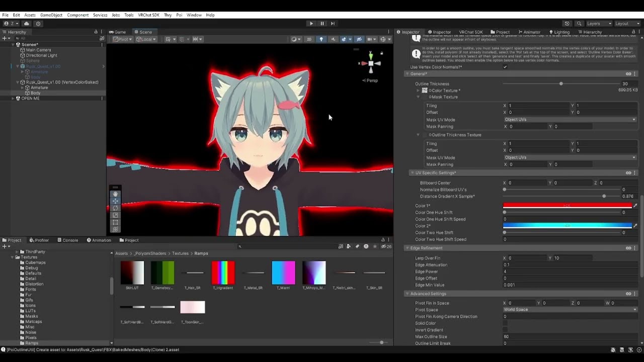
Task: Select the T_Miami ramp texture thumbnail
Action: pos(283,273)
